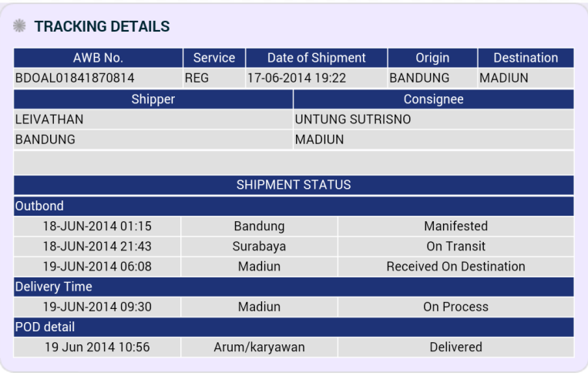The image size is (588, 376).
Task: Select consignee name UNTUNG SUTRISNO
Action: pos(353,119)
